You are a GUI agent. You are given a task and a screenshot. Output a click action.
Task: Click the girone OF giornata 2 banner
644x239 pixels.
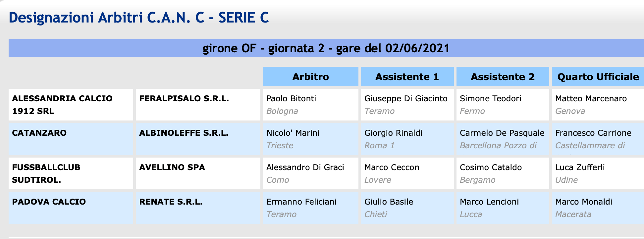(x=326, y=48)
